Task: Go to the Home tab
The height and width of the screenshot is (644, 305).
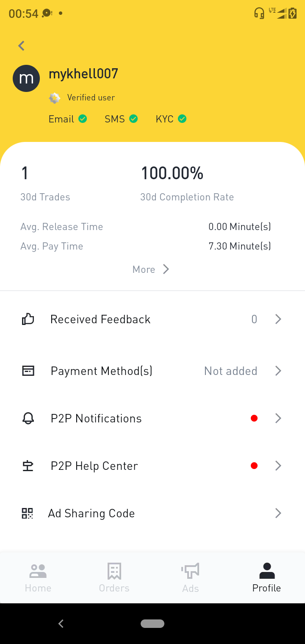Action: point(38,578)
